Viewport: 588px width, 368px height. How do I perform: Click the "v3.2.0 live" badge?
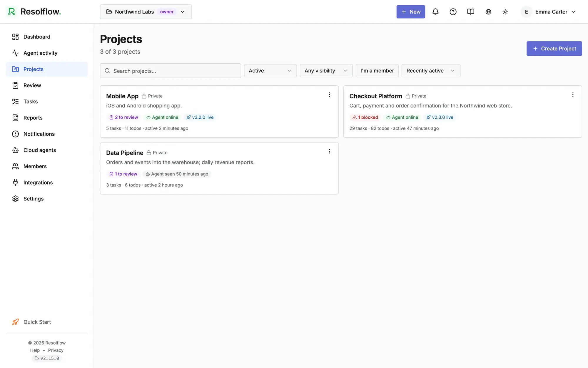[x=200, y=117]
